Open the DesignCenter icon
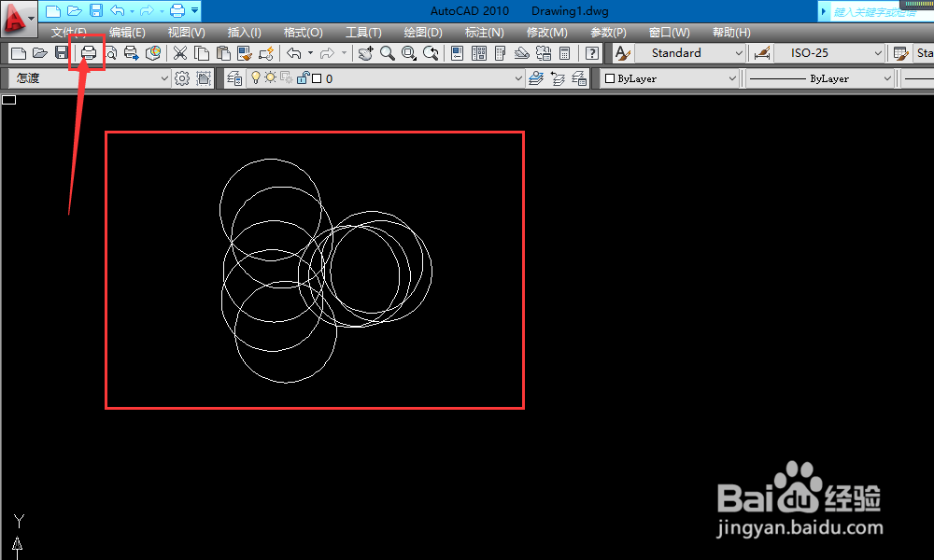This screenshot has height=560, width=934. (x=478, y=53)
